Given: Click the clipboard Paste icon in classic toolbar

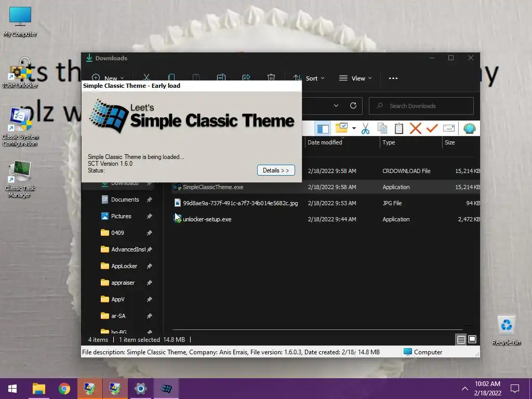Looking at the screenshot, I should click(399, 129).
